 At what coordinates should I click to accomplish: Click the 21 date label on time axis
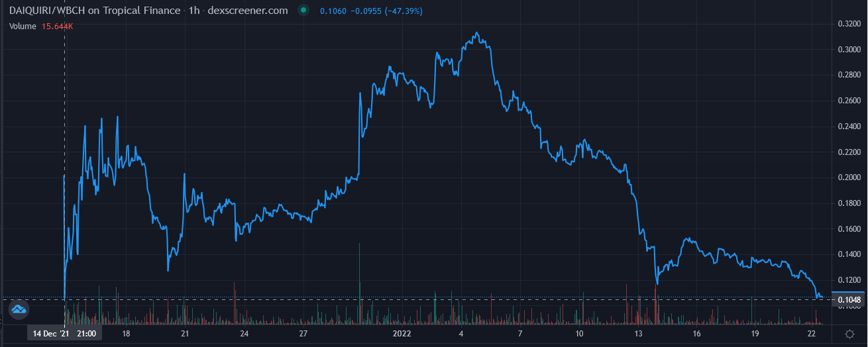[x=185, y=334]
